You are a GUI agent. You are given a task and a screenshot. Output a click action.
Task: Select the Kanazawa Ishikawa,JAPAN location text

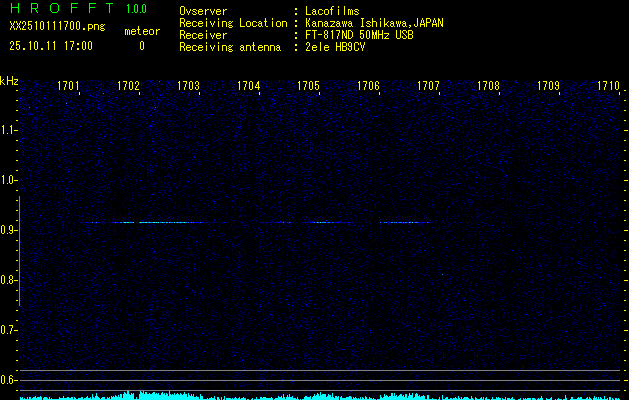click(x=374, y=23)
